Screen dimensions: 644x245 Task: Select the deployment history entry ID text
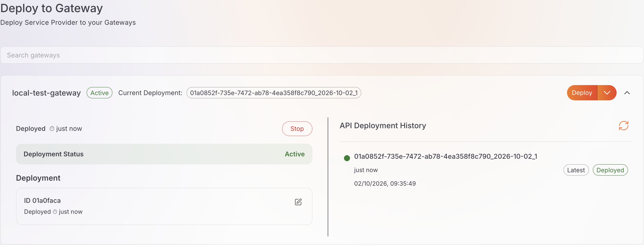(445, 157)
